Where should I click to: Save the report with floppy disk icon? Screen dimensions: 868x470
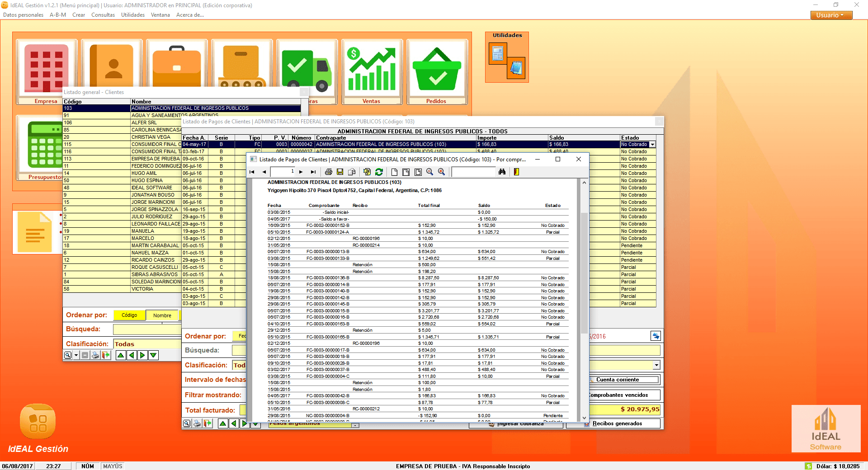pyautogui.click(x=340, y=172)
